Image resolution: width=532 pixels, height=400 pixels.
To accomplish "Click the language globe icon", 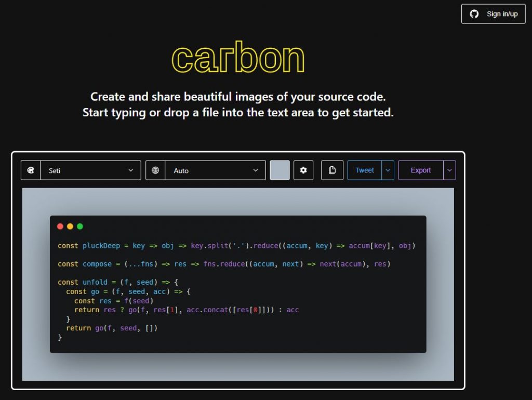I will (154, 170).
